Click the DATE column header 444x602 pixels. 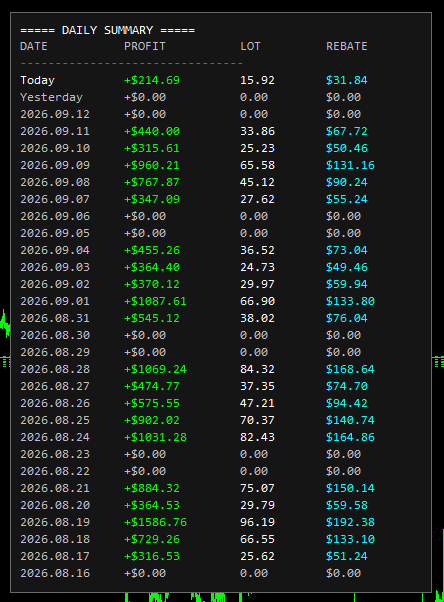point(34,46)
